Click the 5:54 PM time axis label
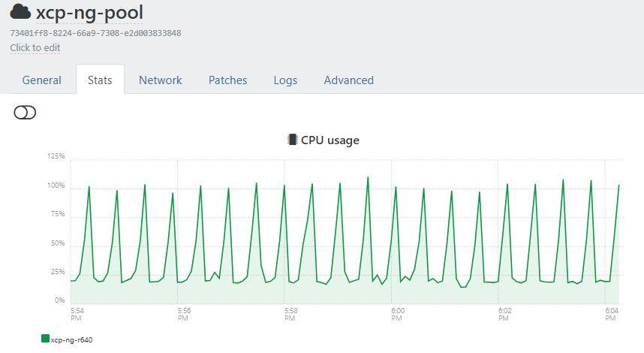Viewport: 644px width, 353px height. pyautogui.click(x=77, y=313)
